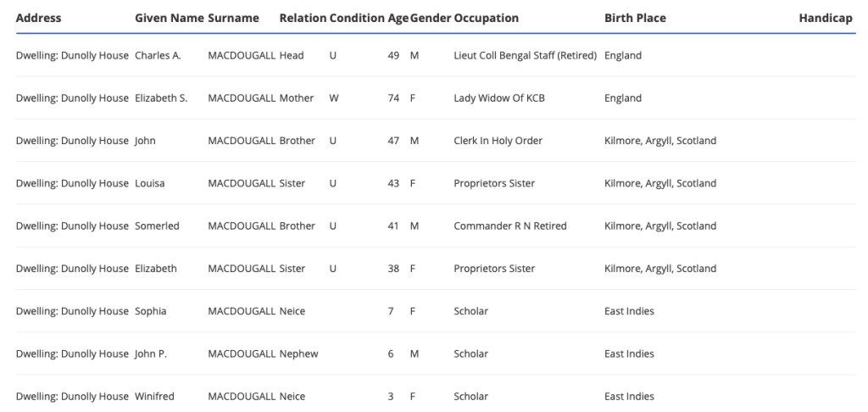The height and width of the screenshot is (412, 868).
Task: Select the Charles A. name cell
Action: tap(158, 56)
